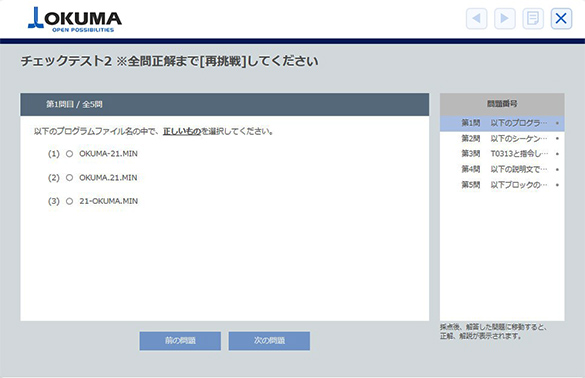Go to question 第2問 以下のシーケン

[502, 138]
